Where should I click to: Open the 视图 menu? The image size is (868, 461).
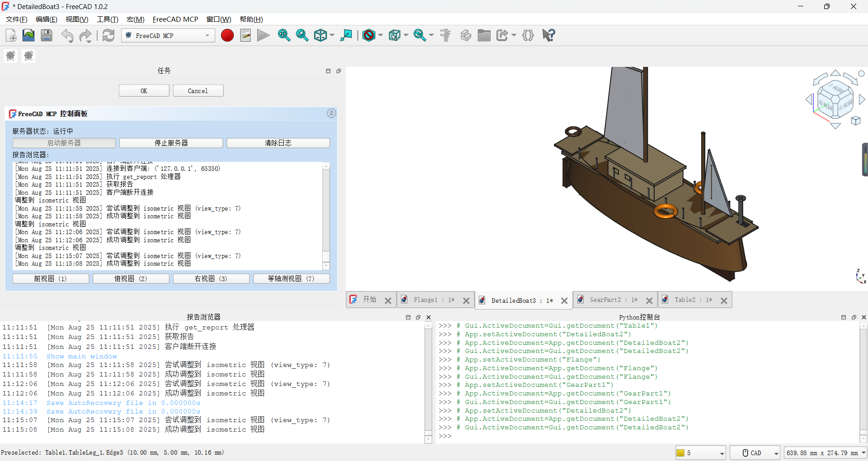coord(76,19)
